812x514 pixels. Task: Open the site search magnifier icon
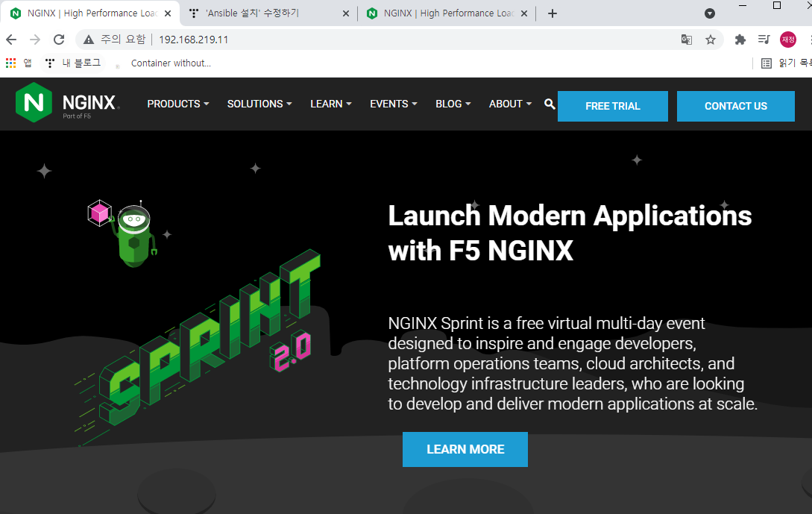point(550,104)
